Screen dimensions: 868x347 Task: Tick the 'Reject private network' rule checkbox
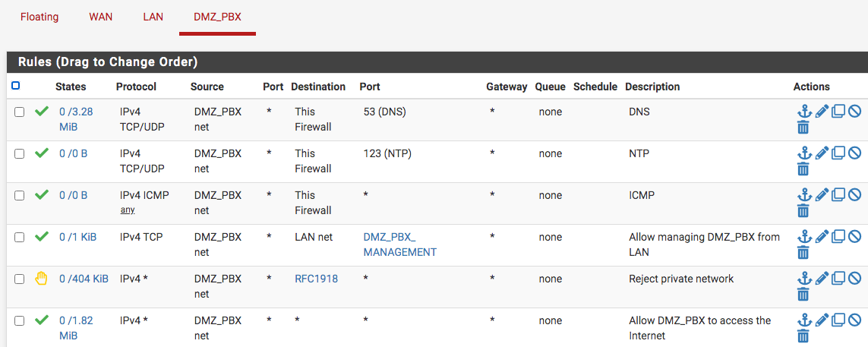click(19, 279)
